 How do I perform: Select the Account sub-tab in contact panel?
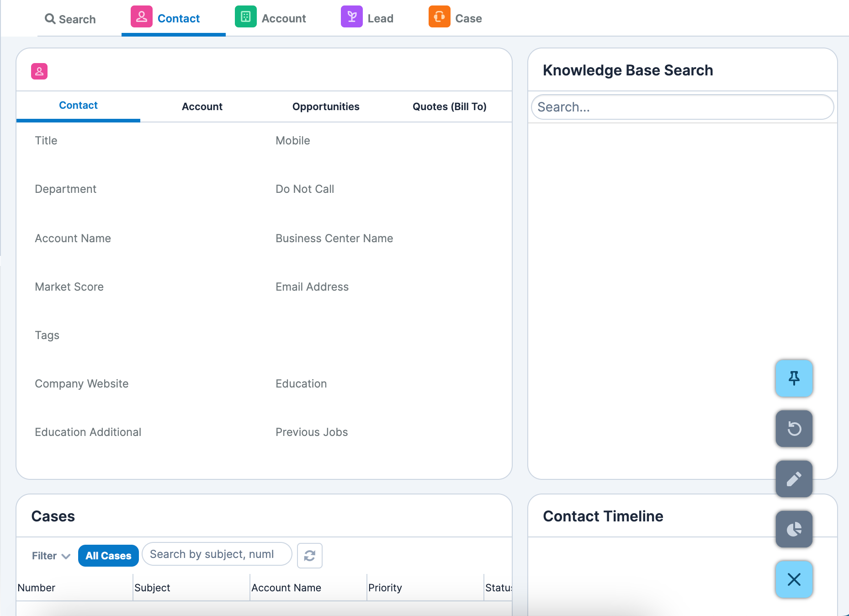click(202, 106)
